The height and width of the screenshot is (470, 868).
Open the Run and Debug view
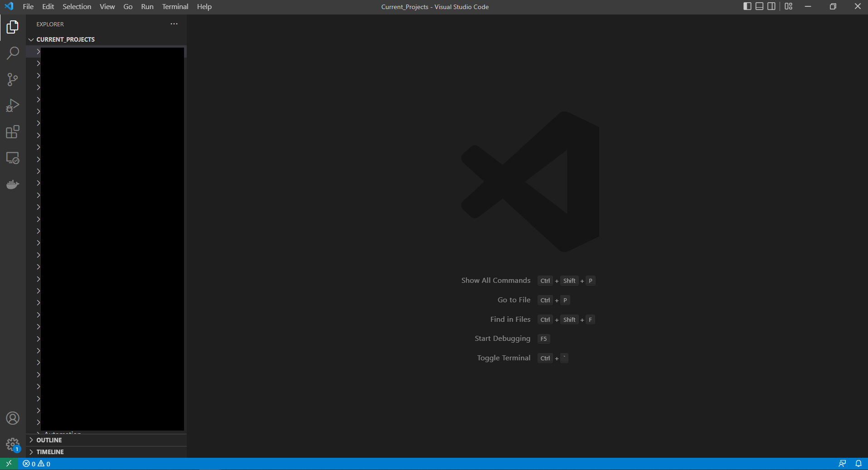coord(13,106)
